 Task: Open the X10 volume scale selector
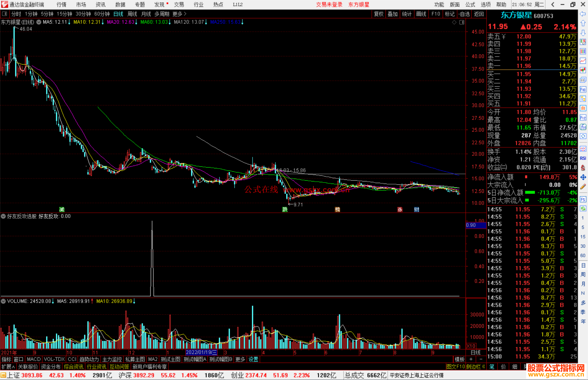click(x=471, y=346)
